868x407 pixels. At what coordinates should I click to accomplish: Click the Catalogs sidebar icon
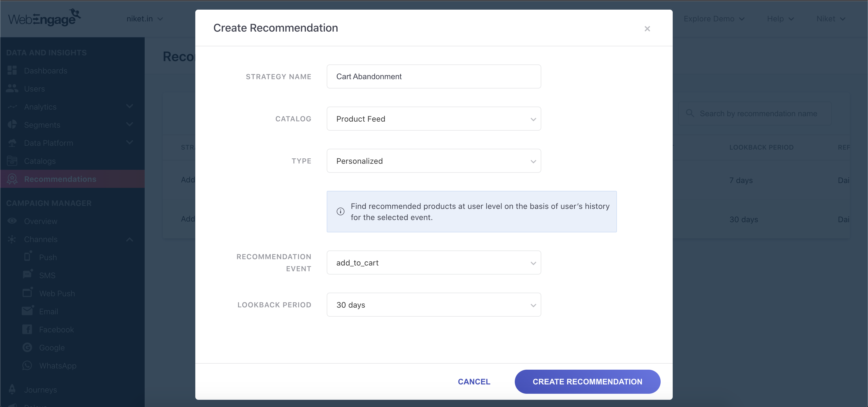pos(12,161)
